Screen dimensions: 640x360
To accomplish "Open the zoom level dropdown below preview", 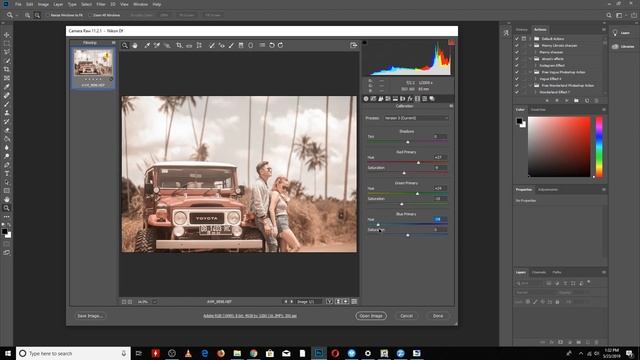I will click(x=155, y=302).
